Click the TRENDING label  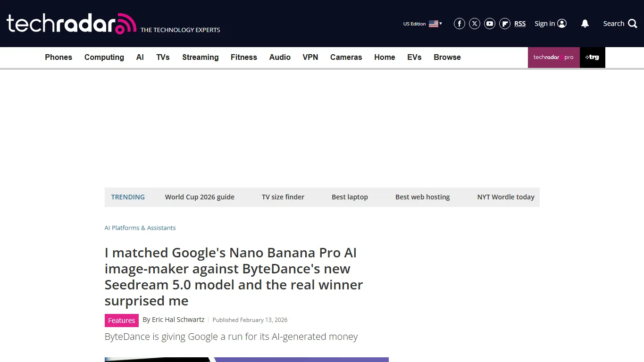coord(128,197)
